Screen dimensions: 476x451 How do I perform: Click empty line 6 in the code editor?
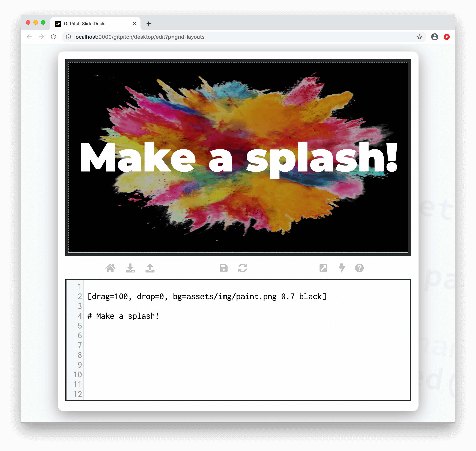246,335
